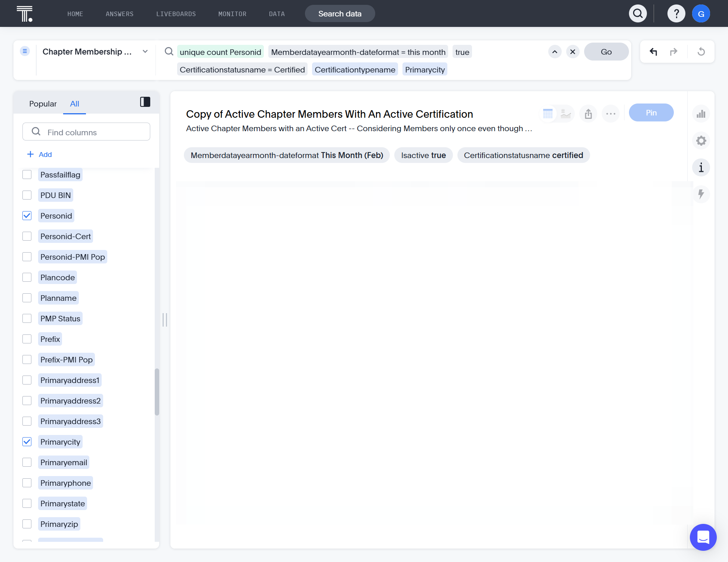Collapse the columns panel with sidebar icon
The image size is (728, 562).
click(145, 102)
